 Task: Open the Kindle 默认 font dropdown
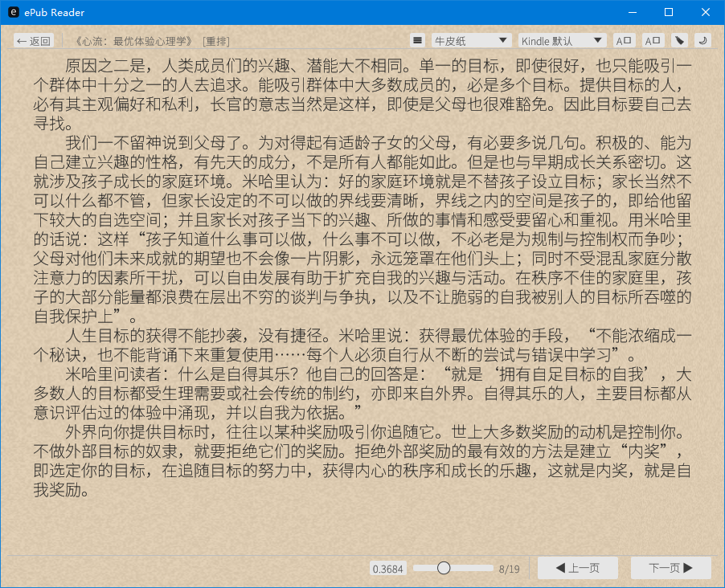click(x=561, y=41)
